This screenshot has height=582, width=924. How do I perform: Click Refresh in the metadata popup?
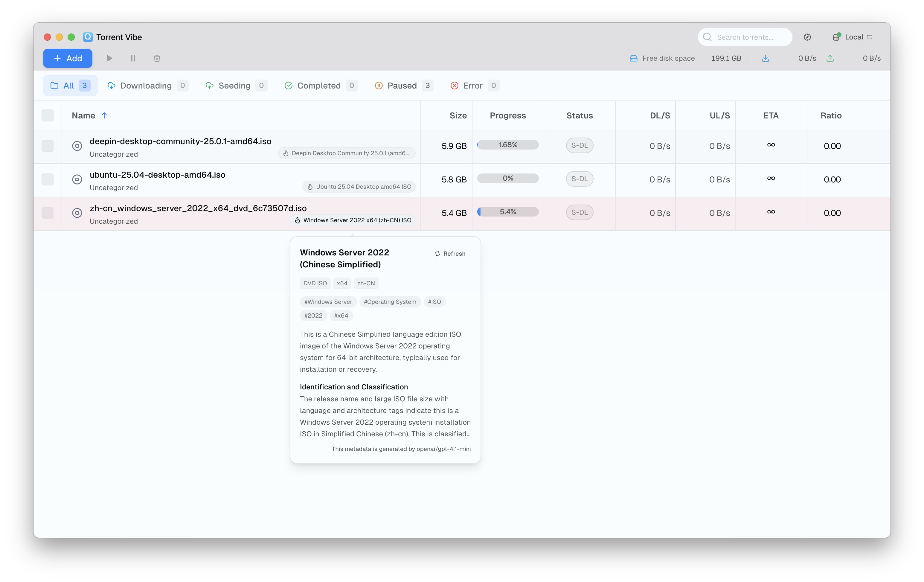450,254
